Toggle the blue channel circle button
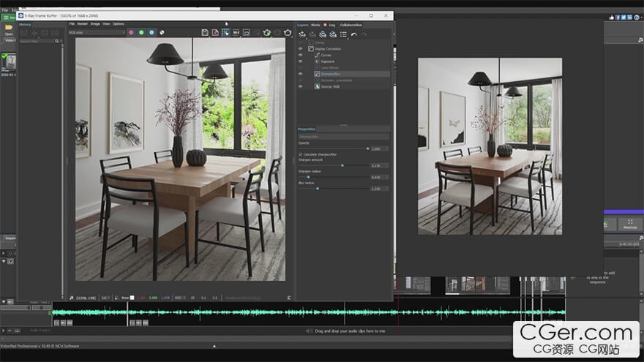The image size is (644, 362). click(151, 32)
